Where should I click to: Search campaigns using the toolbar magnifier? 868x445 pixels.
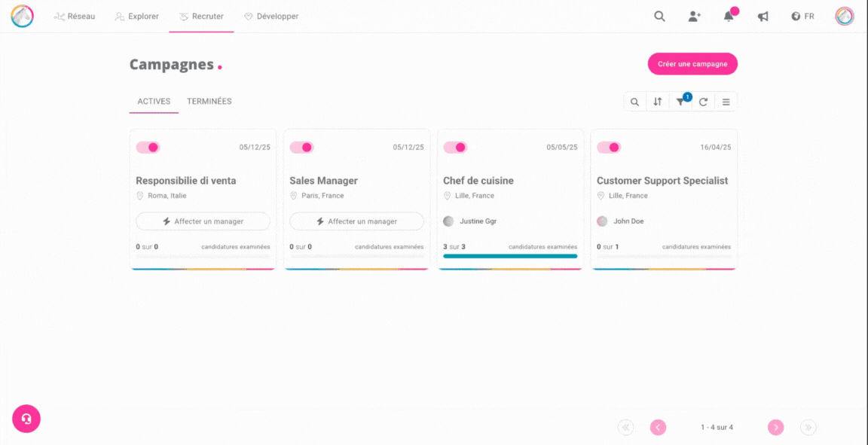click(635, 102)
